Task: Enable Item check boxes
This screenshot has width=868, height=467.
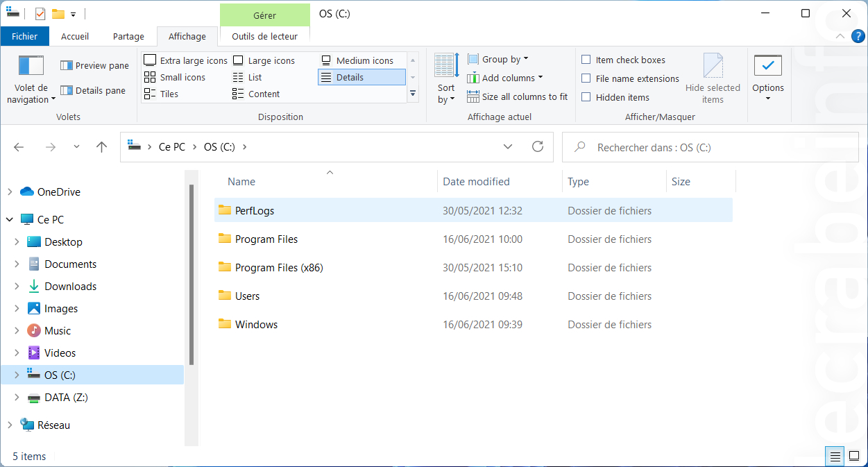Action: (623, 60)
